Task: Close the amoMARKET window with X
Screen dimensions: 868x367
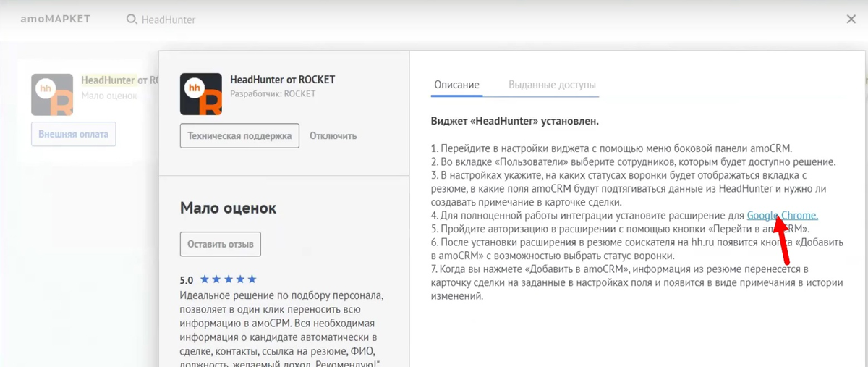Action: tap(851, 20)
